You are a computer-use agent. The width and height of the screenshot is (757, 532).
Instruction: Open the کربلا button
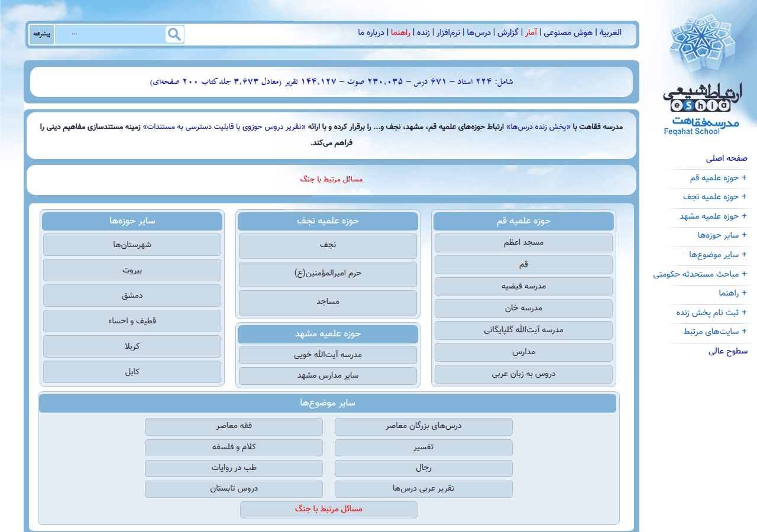click(132, 346)
